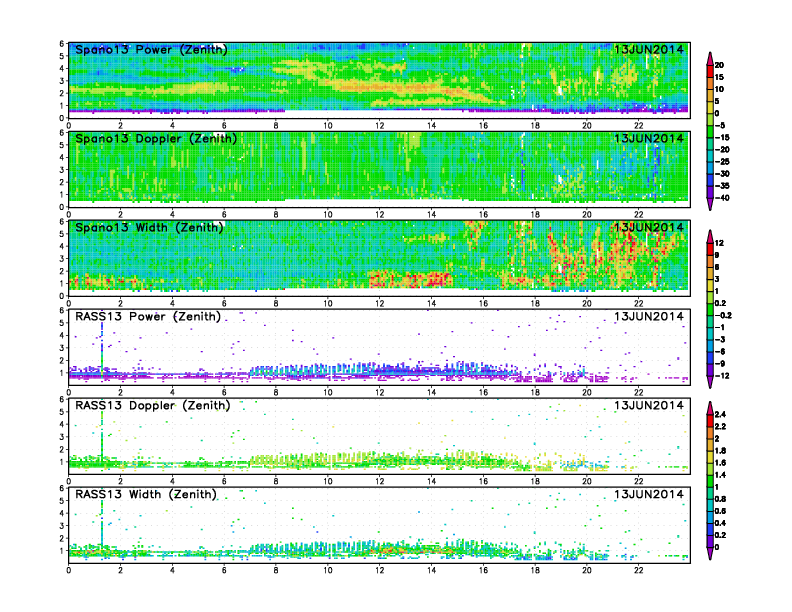Image resolution: width=792 pixels, height=612 pixels.
Task: Click the '1.4' label on the bottom colorbar
Action: [x=720, y=475]
